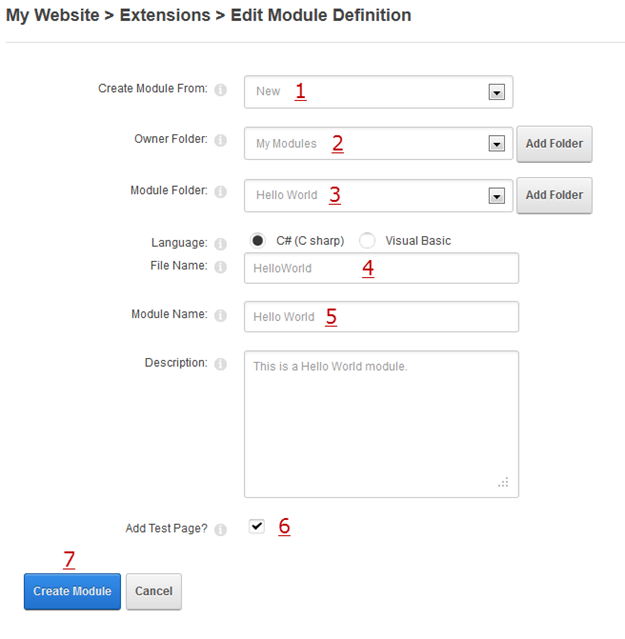Screen dimensions: 625x639
Task: Click Add Folder next to Owner Folder
Action: [x=554, y=144]
